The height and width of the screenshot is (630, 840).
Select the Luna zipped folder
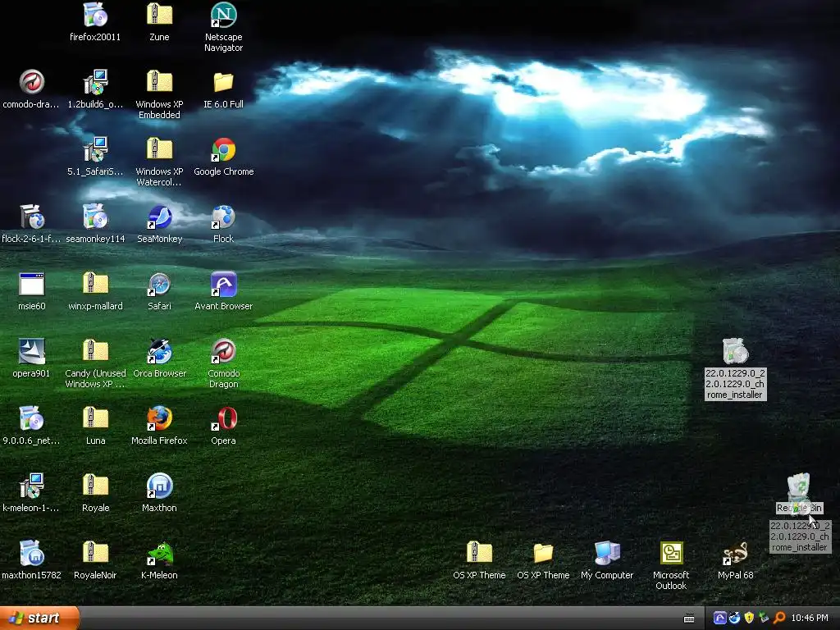coord(95,419)
